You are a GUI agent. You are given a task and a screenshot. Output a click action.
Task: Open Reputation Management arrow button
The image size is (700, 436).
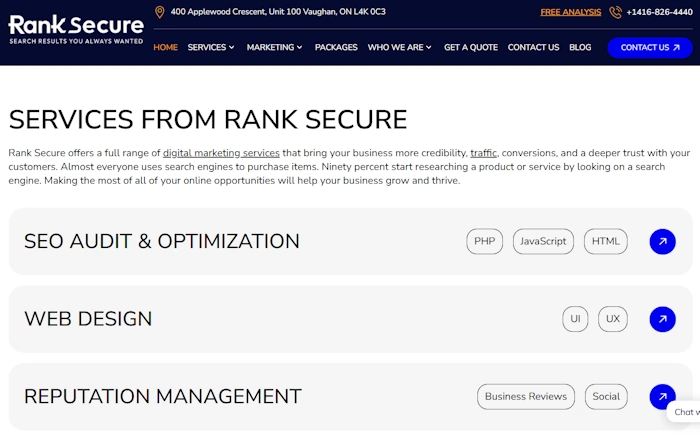click(662, 396)
